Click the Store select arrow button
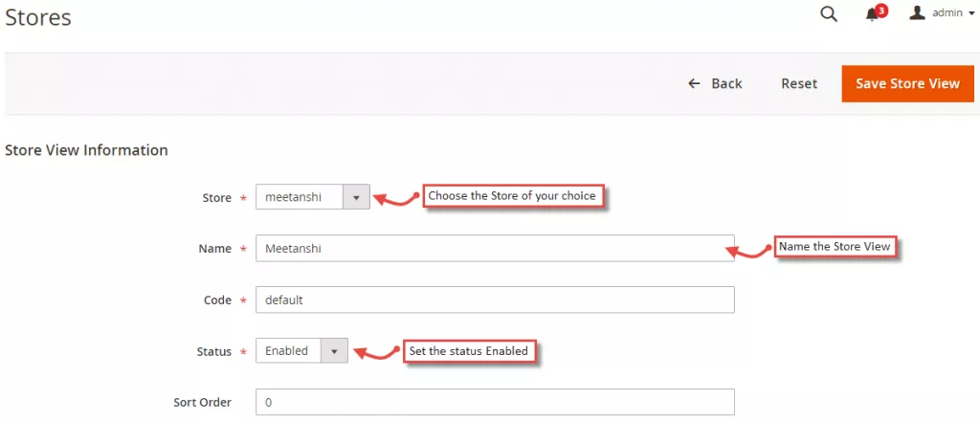Viewport: 980px width, 422px height. (356, 197)
